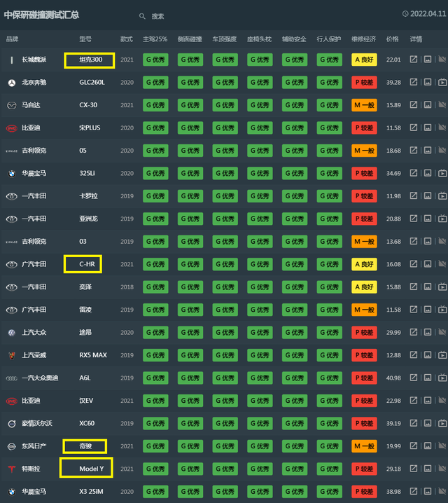Open image gallery icon for 坦克300 row
This screenshot has width=448, height=503.
[428, 60]
